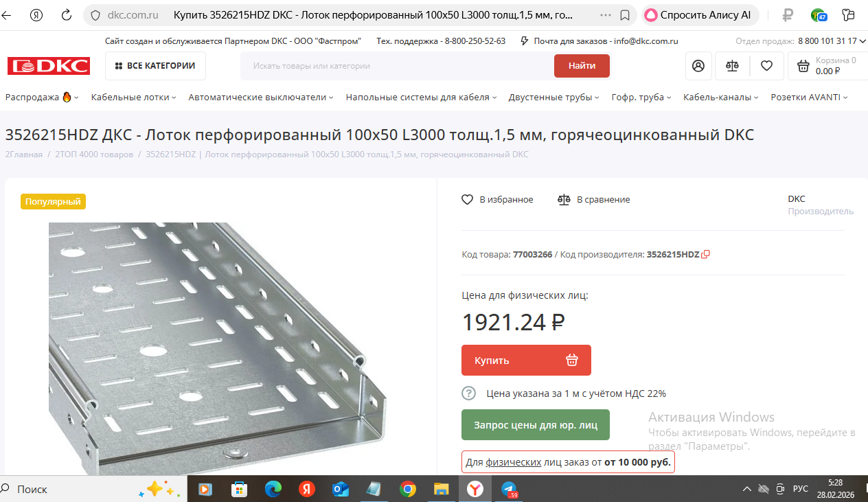The height and width of the screenshot is (502, 868).
Task: Toggle 'В сравнение' for this product
Action: point(594,200)
